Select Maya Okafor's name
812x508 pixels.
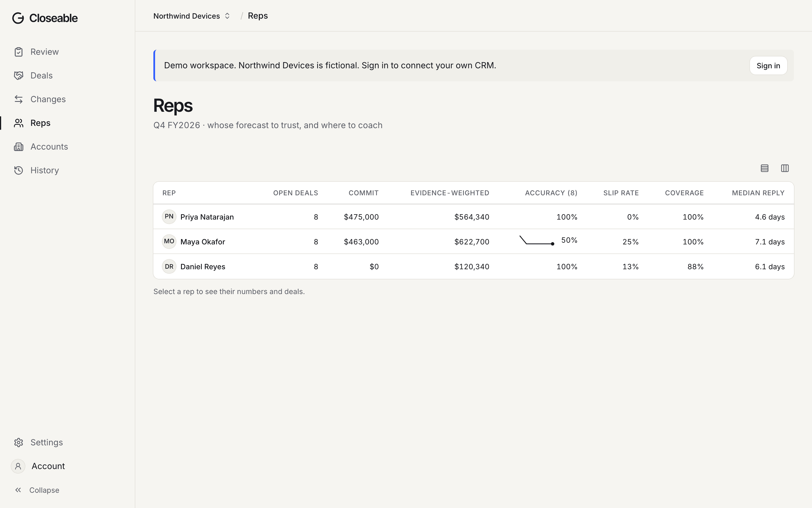[x=203, y=242]
